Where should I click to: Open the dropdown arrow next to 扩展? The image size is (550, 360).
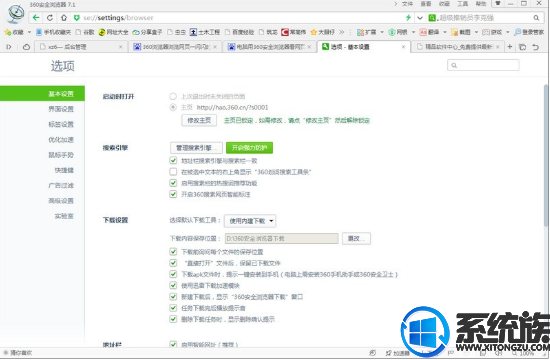click(382, 32)
